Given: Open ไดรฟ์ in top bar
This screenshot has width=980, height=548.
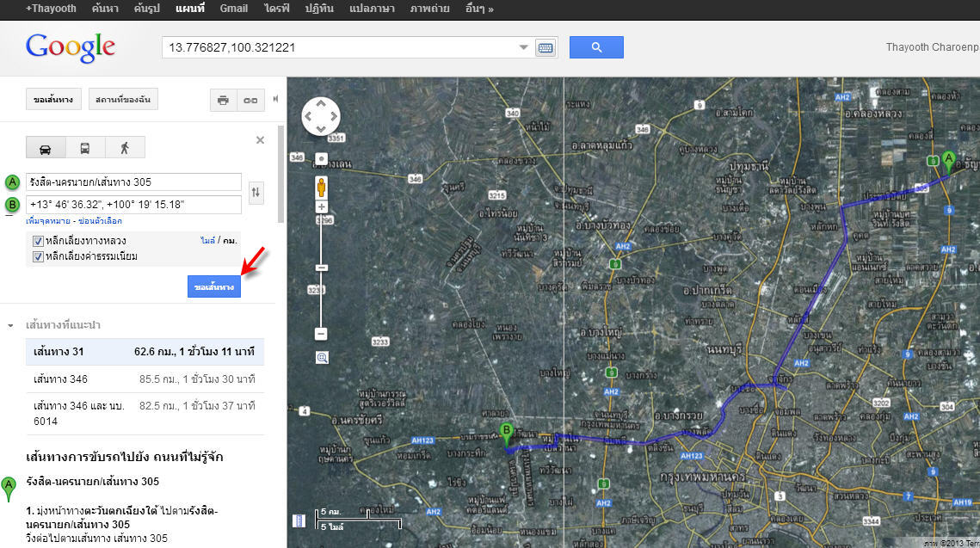Looking at the screenshot, I should tap(277, 9).
